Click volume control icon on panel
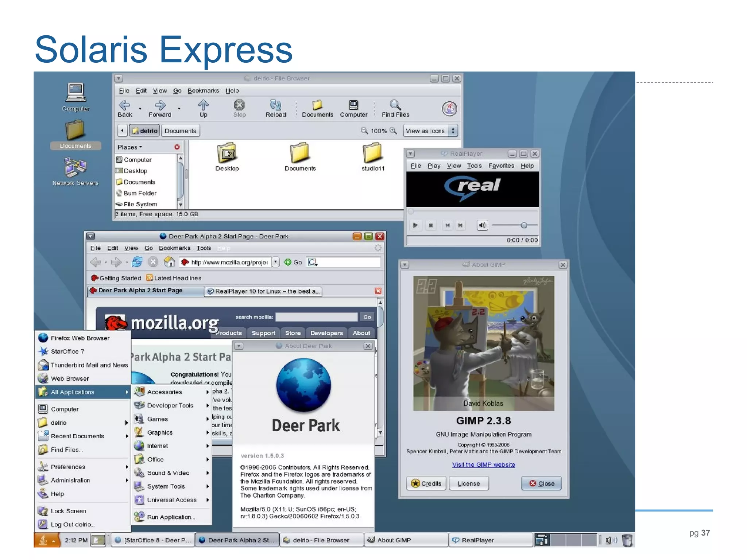Screen dimensions: 747x560 (611, 540)
